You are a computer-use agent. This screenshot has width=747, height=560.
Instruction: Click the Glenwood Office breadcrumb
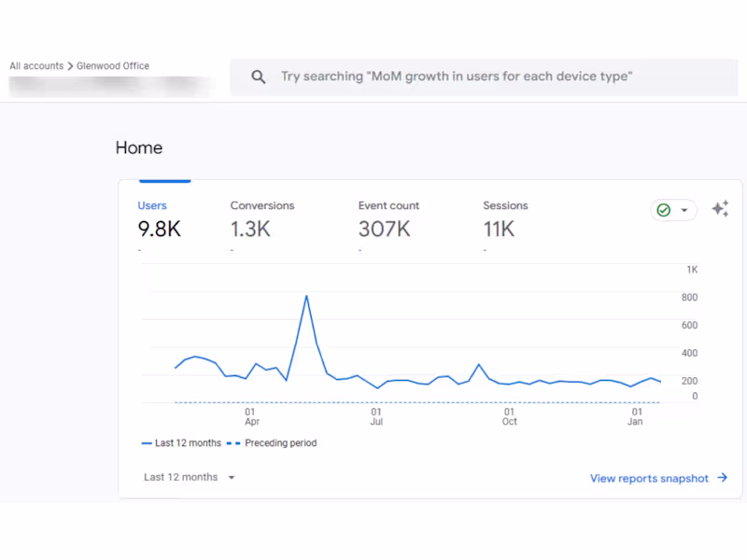coord(113,66)
